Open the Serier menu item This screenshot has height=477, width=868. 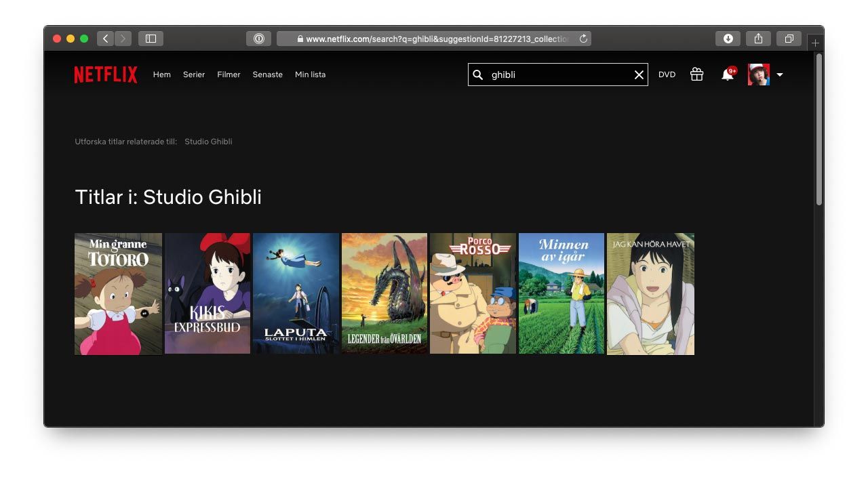(194, 75)
